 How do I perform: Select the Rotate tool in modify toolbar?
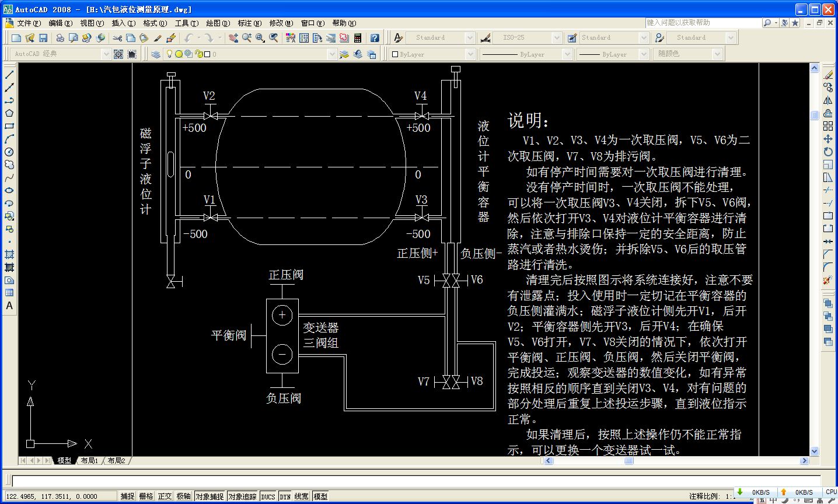click(827, 152)
